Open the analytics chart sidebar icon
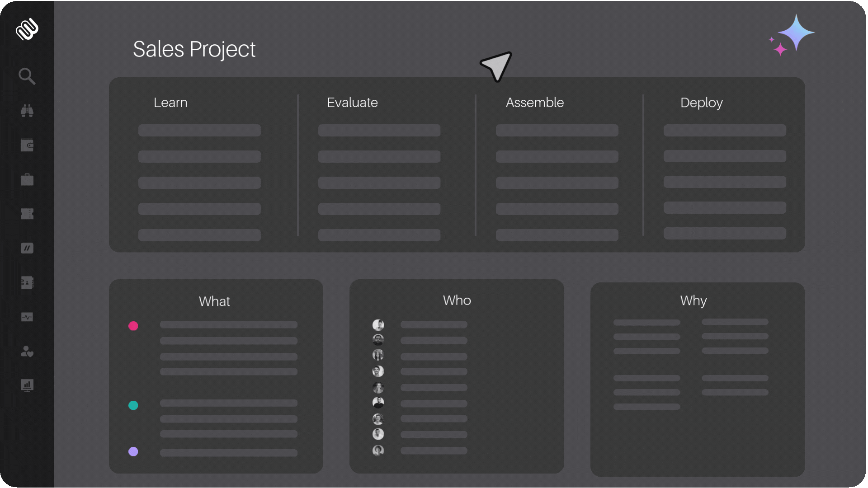 (x=27, y=385)
